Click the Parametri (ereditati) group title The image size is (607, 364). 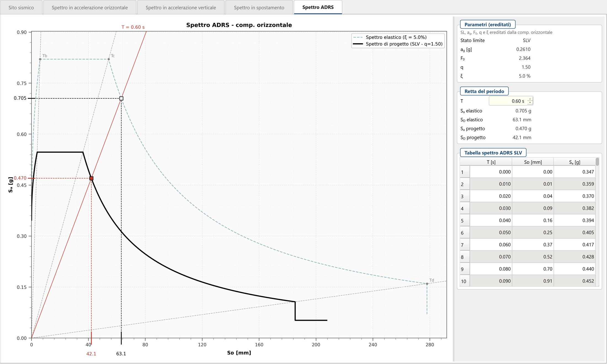[488, 25]
